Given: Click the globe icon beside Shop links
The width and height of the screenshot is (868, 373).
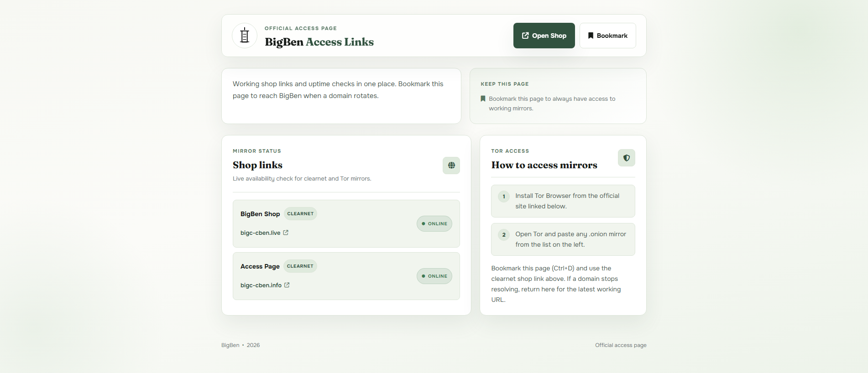Looking at the screenshot, I should (x=451, y=166).
